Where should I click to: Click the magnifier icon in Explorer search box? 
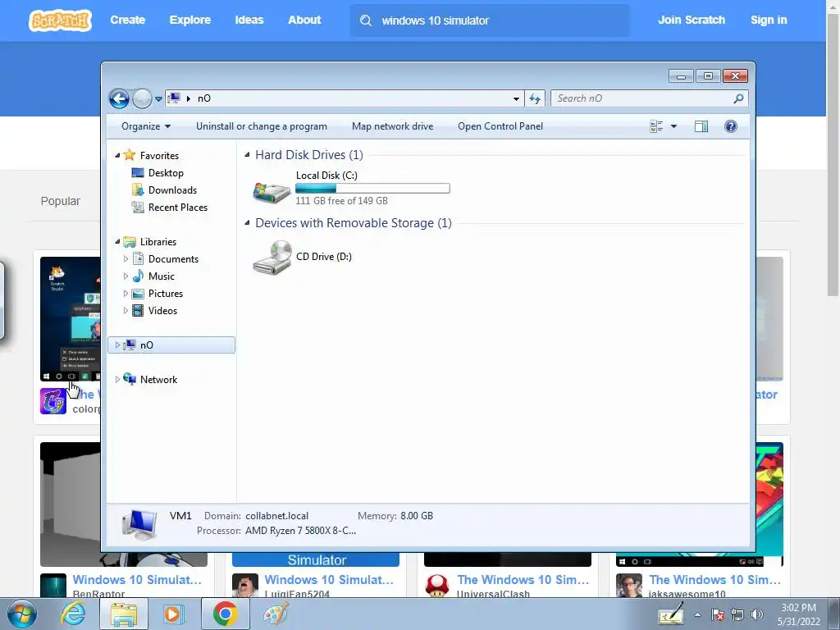click(x=739, y=98)
